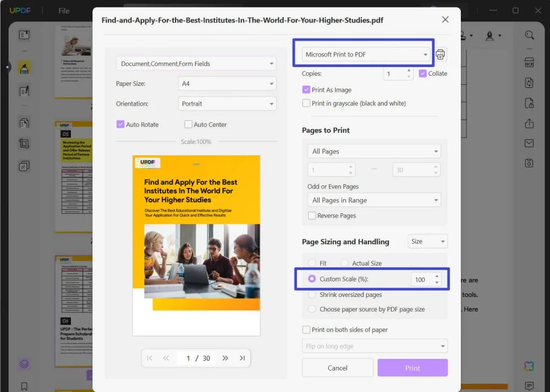
Task: Close the print dialog with X
Action: (x=445, y=20)
